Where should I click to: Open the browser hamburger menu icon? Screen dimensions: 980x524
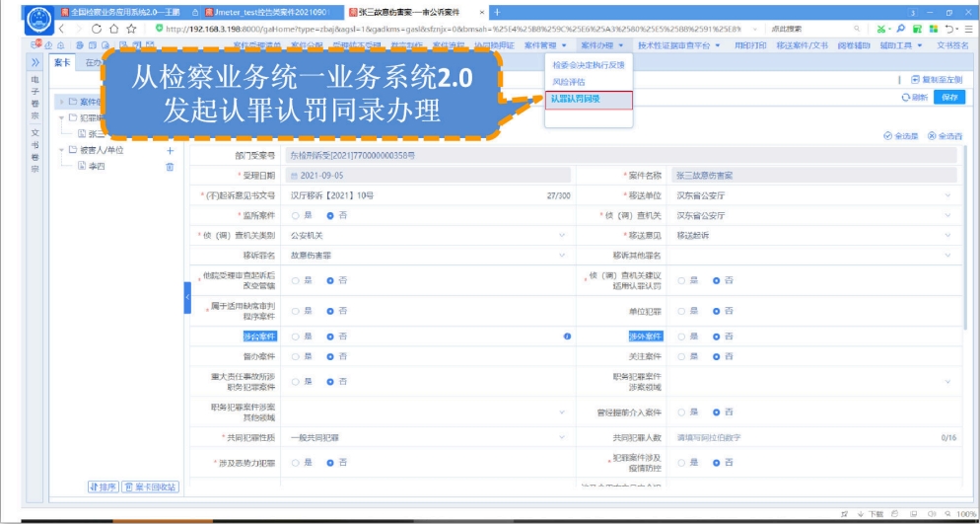pos(968,29)
